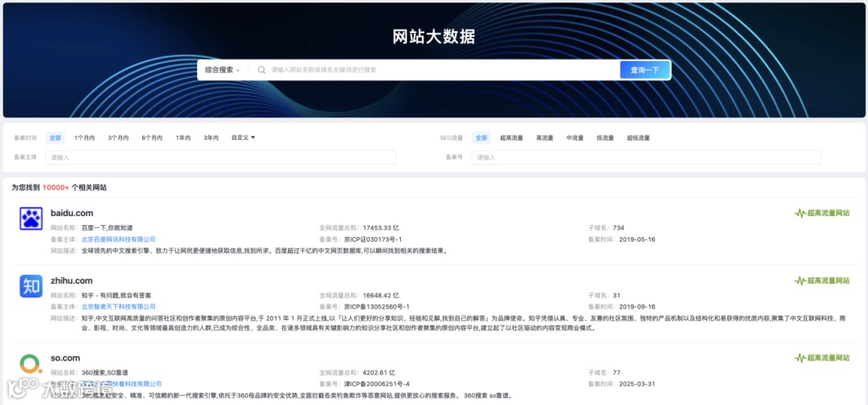Image resolution: width=868 pixels, height=405 pixels.
Task: Click the search magnifier icon
Action: coord(261,70)
